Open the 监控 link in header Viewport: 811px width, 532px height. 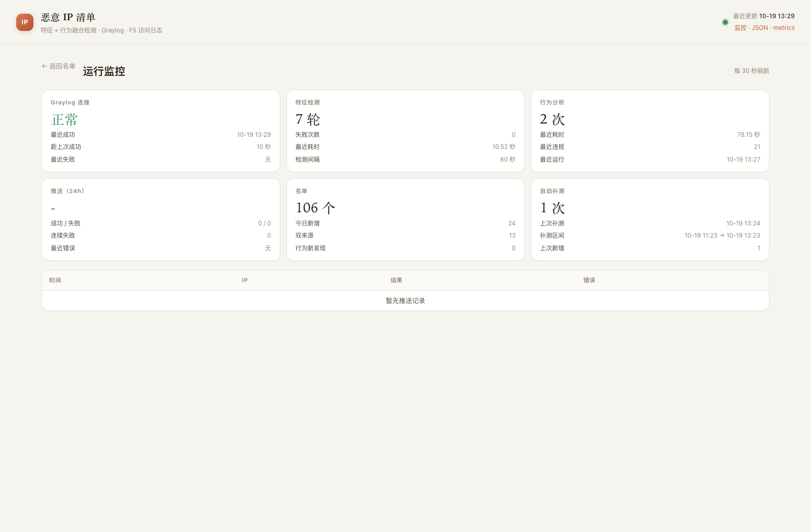741,28
